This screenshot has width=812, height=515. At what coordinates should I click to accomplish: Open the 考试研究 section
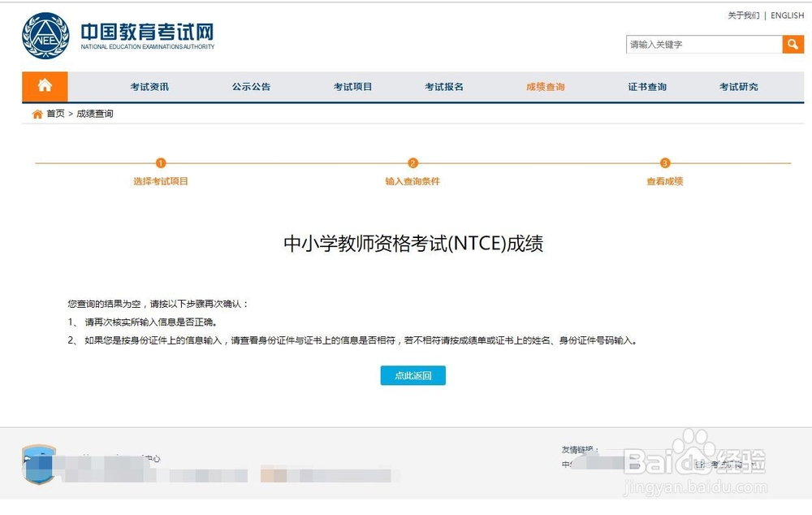[737, 86]
